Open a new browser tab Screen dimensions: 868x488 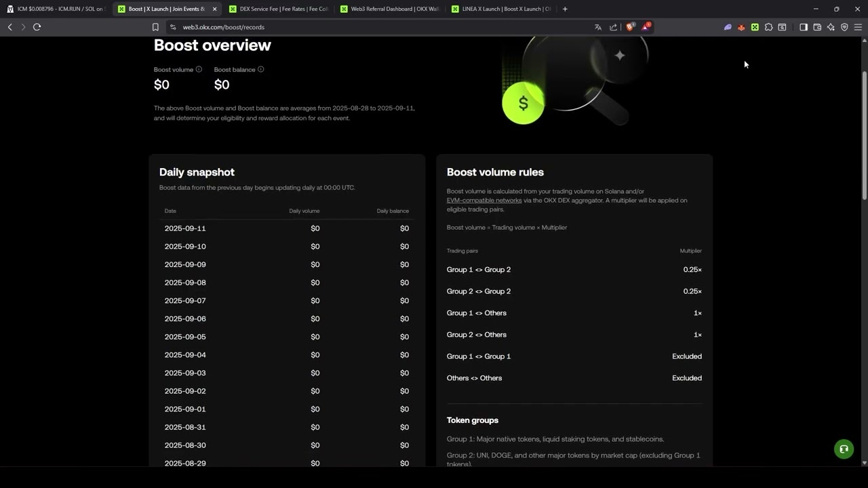tap(565, 9)
